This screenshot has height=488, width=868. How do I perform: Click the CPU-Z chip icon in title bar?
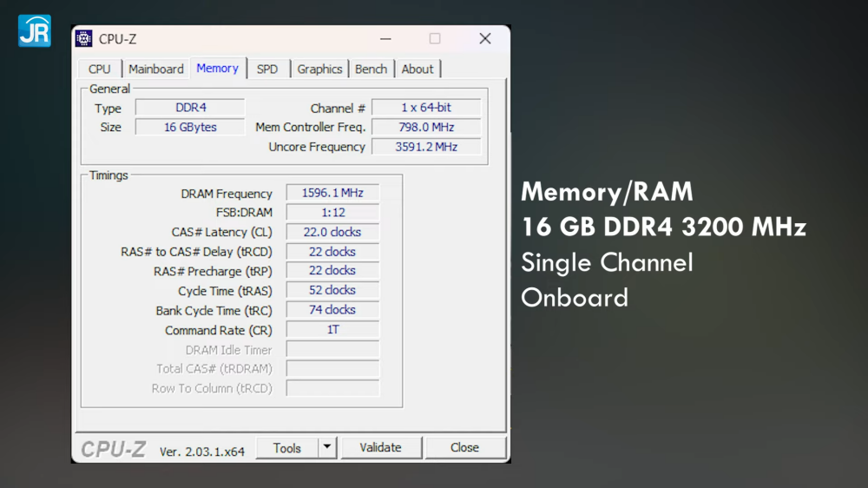[83, 39]
